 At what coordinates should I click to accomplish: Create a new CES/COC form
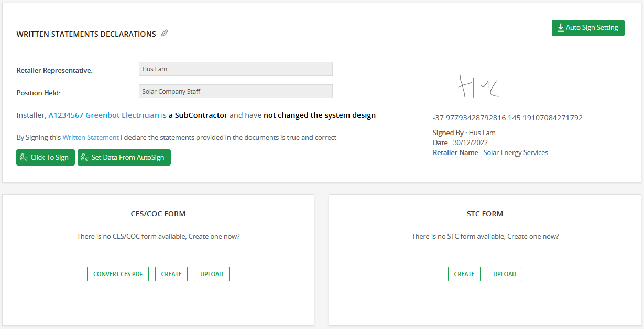[171, 274]
